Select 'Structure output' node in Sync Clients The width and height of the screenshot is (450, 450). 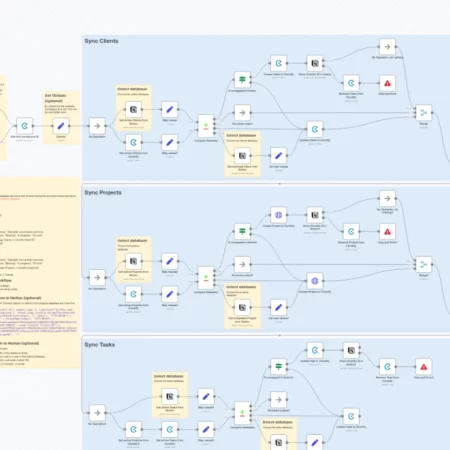(x=242, y=113)
